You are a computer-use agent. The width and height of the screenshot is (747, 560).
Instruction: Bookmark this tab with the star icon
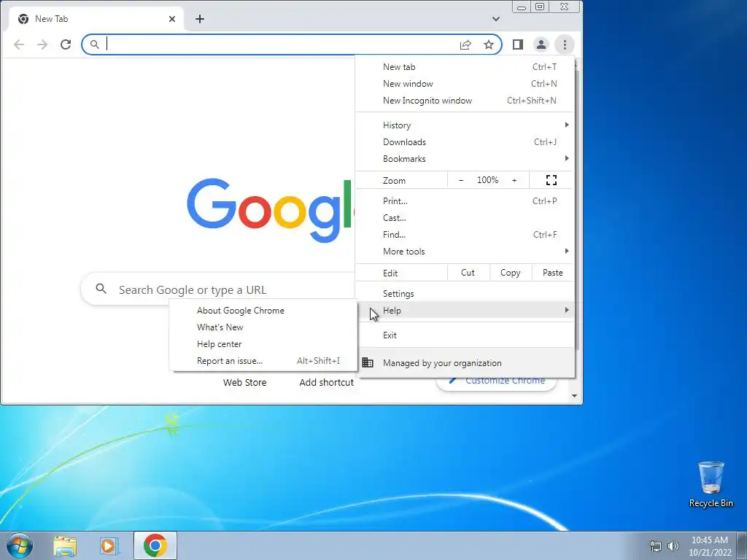pos(489,44)
